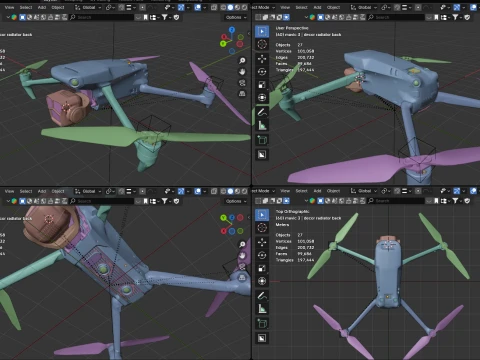Open Add menu in User Perspective viewport
This screenshot has height=360, width=480.
click(x=317, y=7)
